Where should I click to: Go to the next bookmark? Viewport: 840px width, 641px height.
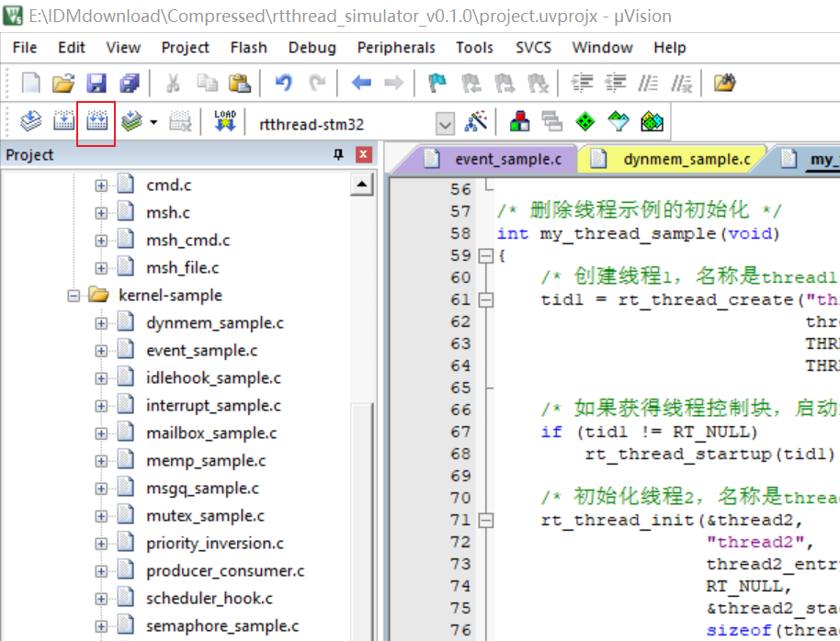point(505,83)
